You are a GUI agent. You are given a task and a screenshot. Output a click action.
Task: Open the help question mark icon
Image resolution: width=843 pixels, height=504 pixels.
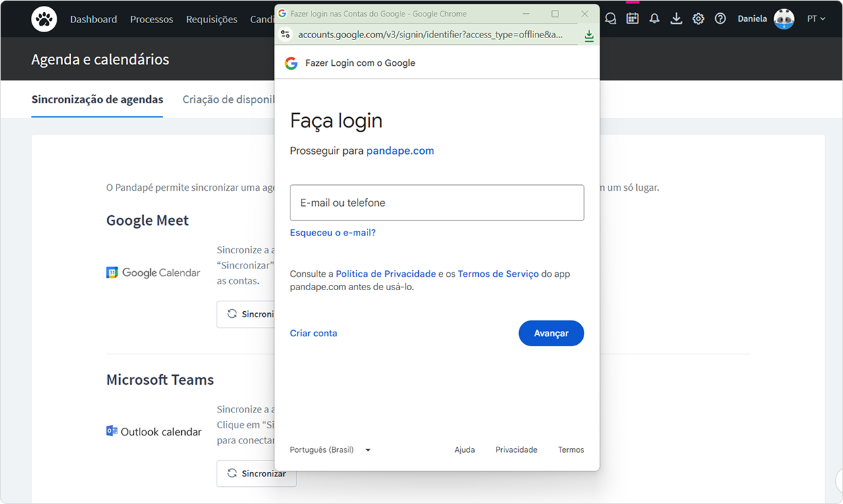(x=721, y=19)
